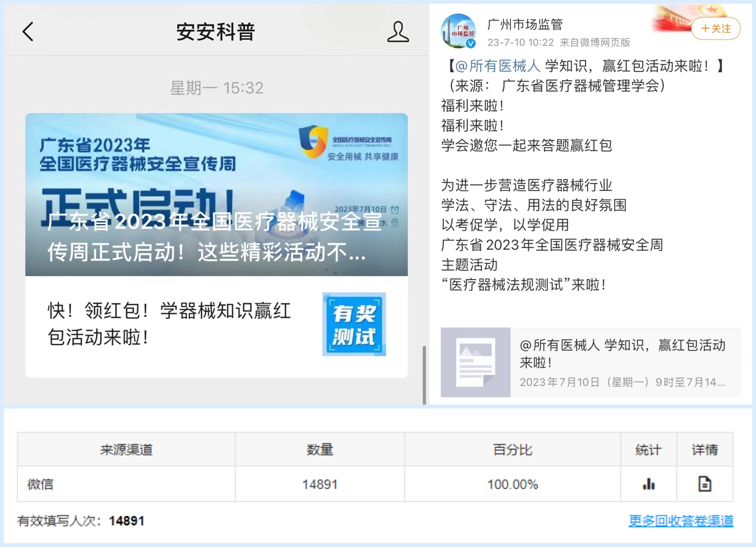The image size is (756, 547).
Task: Click the chat scrollbar handle
Action: point(424,375)
